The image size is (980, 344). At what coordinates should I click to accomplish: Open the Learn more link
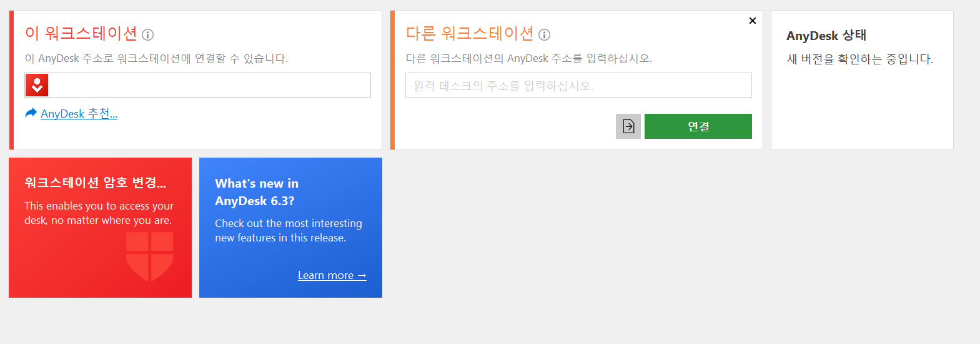pos(332,275)
